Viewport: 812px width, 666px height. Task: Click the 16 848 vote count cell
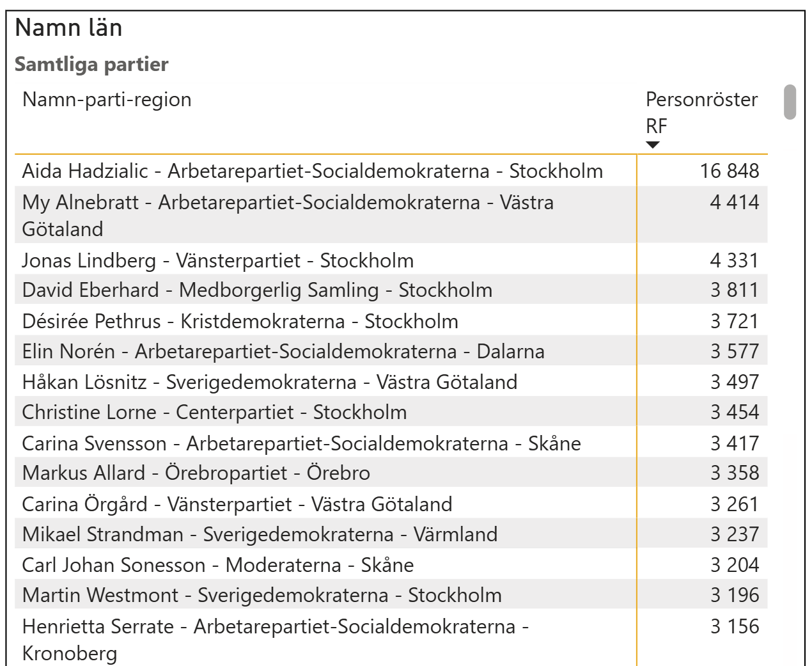point(729,171)
